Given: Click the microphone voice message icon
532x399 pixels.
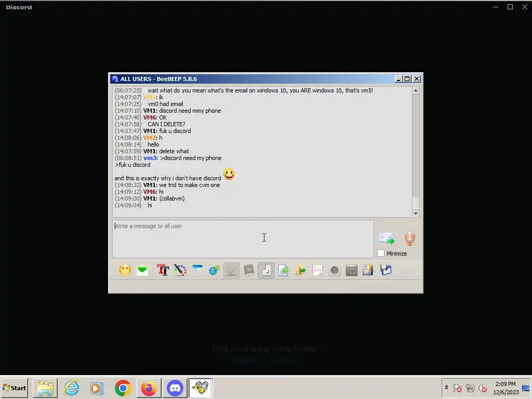Looking at the screenshot, I should 409,238.
